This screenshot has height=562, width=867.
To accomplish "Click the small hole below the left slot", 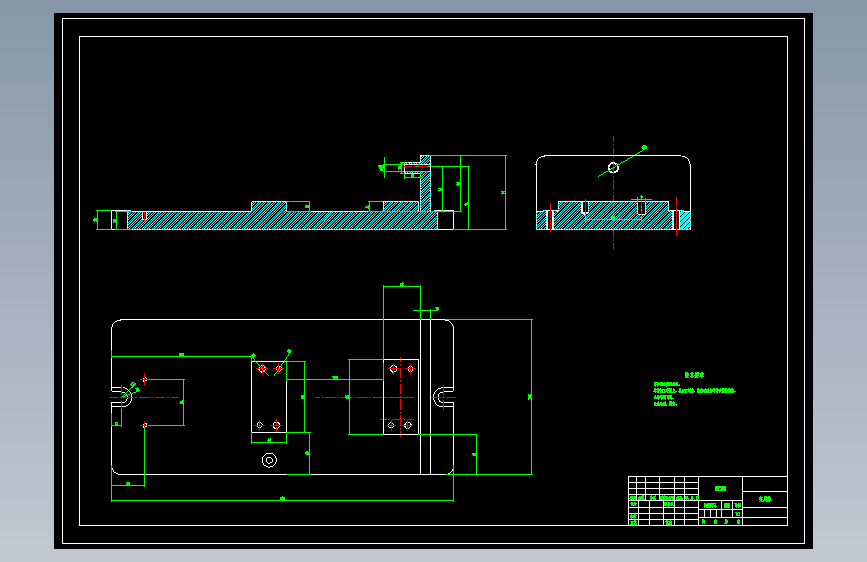I will [145, 425].
